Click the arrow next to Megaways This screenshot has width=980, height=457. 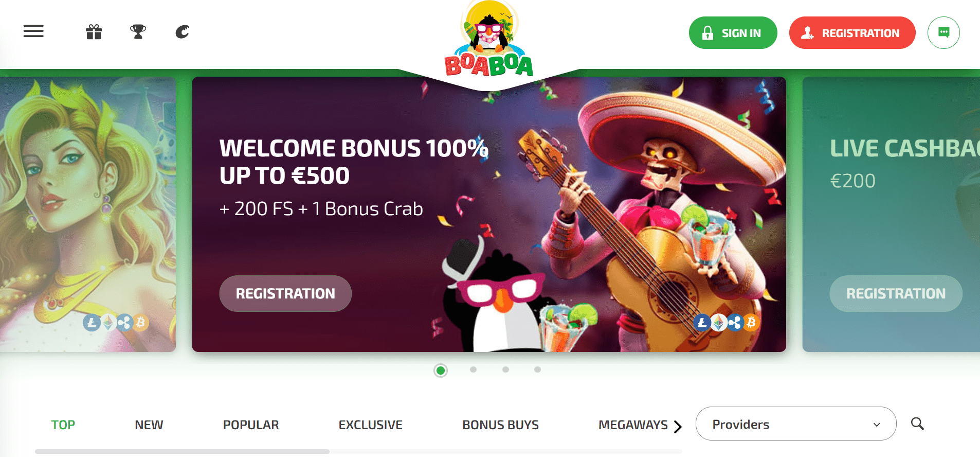coord(678,426)
